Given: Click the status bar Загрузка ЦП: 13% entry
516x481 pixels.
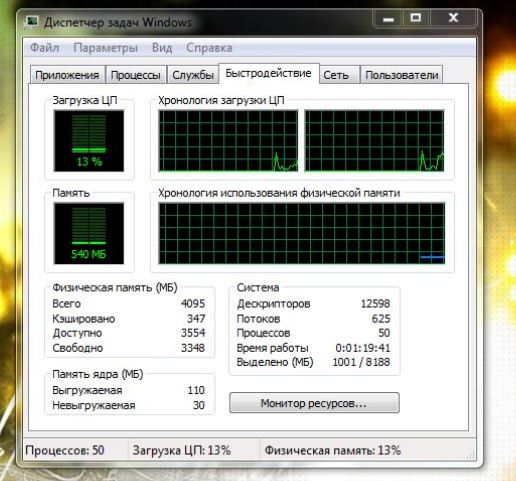Looking at the screenshot, I should tap(182, 450).
